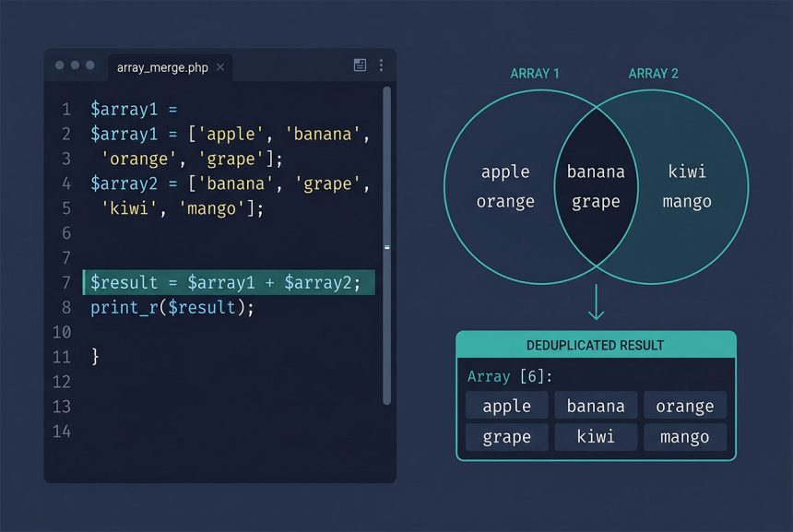Image resolution: width=793 pixels, height=532 pixels.
Task: Select the banana result cell
Action: coord(596,406)
